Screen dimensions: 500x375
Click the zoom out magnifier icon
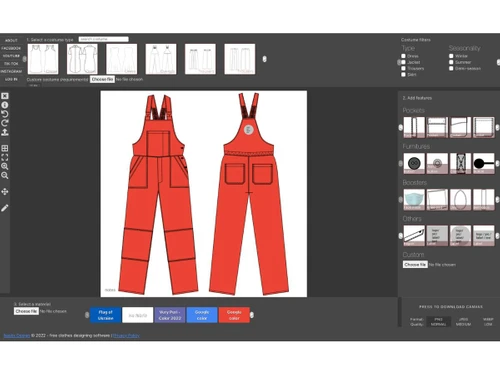tap(5, 175)
